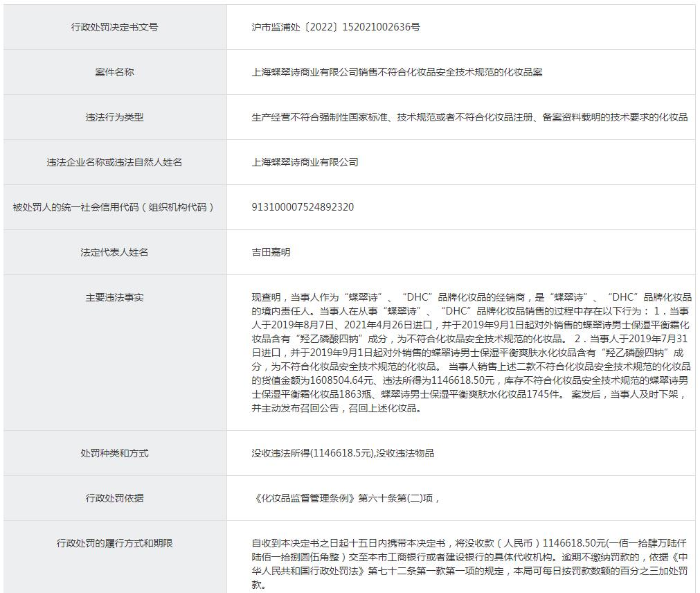Click the 行政处罚的履行方式和期限 label
Image resolution: width=700 pixels, height=593 pixels.
114,543
